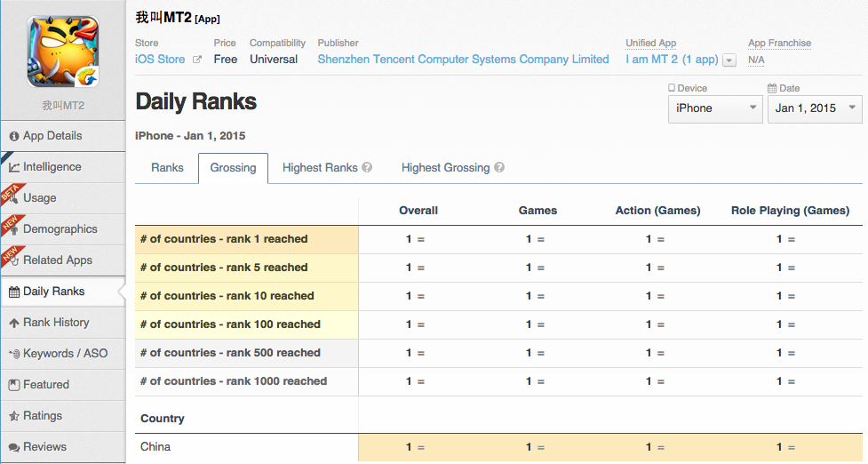Click the '# of countries - rank 1000 reached' row
The height and width of the screenshot is (464, 868).
(x=498, y=381)
